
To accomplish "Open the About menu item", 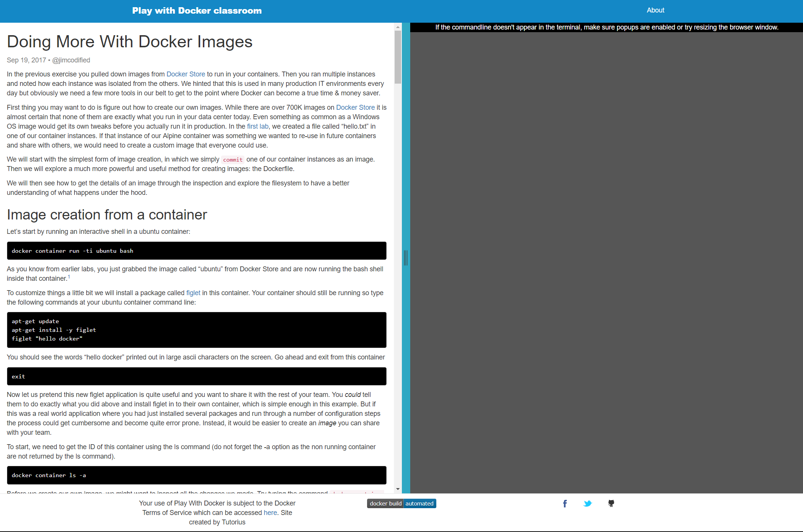I will [x=655, y=10].
